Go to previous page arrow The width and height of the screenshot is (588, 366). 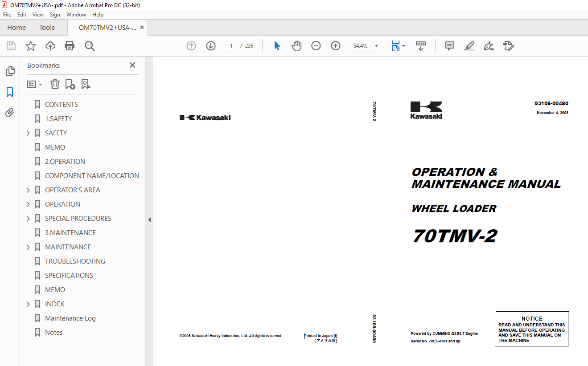point(191,46)
